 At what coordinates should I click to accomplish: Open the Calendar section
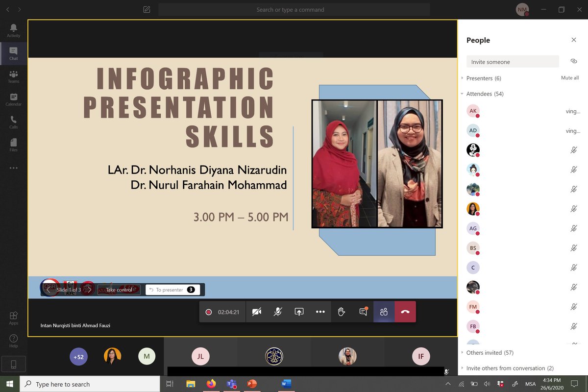tap(13, 99)
